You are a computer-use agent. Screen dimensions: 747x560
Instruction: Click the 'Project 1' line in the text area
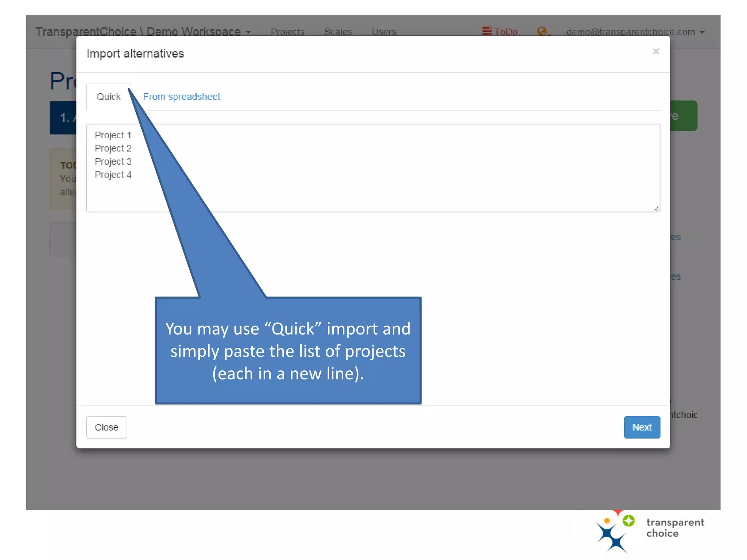click(x=113, y=135)
